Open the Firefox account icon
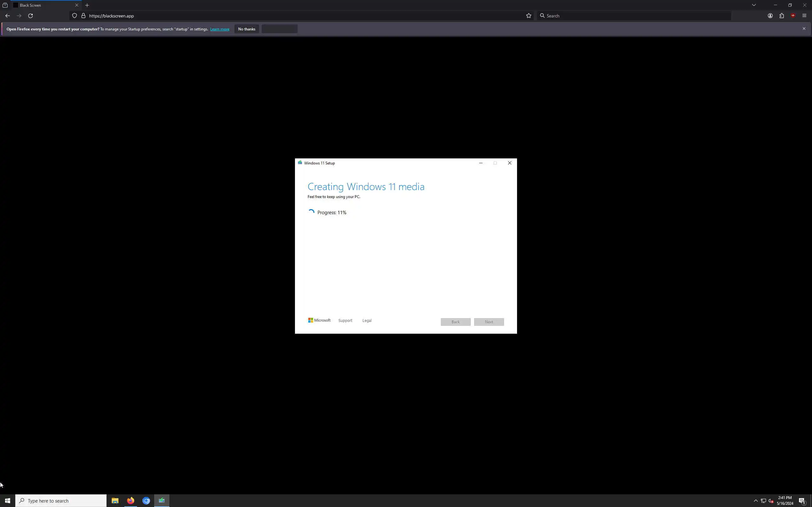Screen dimensions: 812x507 click(770, 16)
